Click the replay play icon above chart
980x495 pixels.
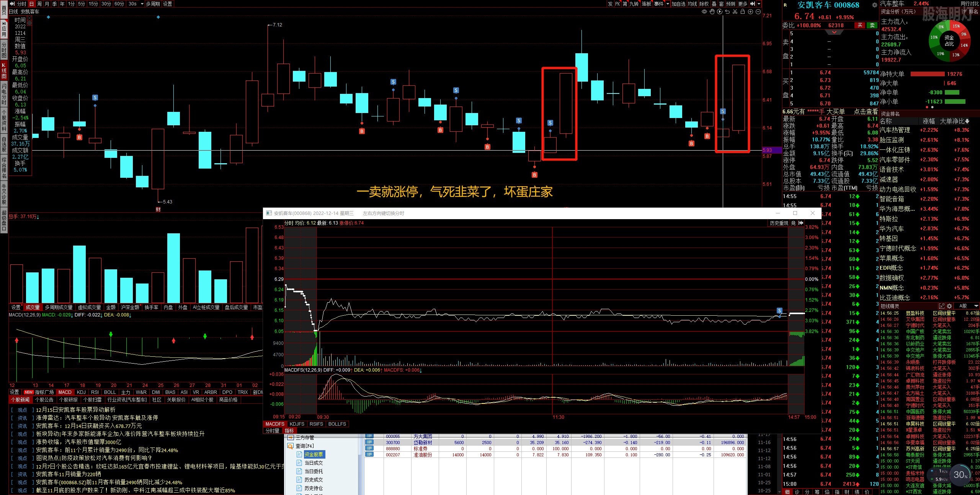(719, 11)
